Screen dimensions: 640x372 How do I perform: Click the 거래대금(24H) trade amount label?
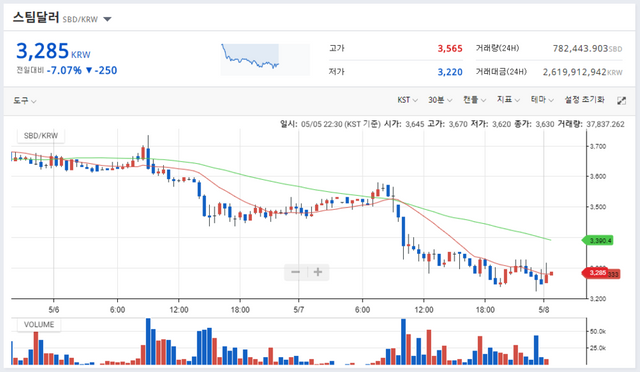[501, 72]
